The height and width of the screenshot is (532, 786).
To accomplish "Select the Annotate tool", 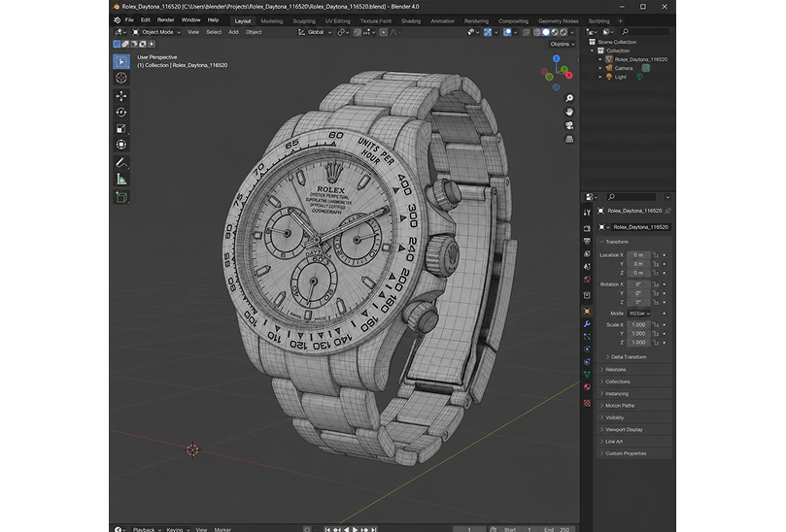I will point(121,163).
